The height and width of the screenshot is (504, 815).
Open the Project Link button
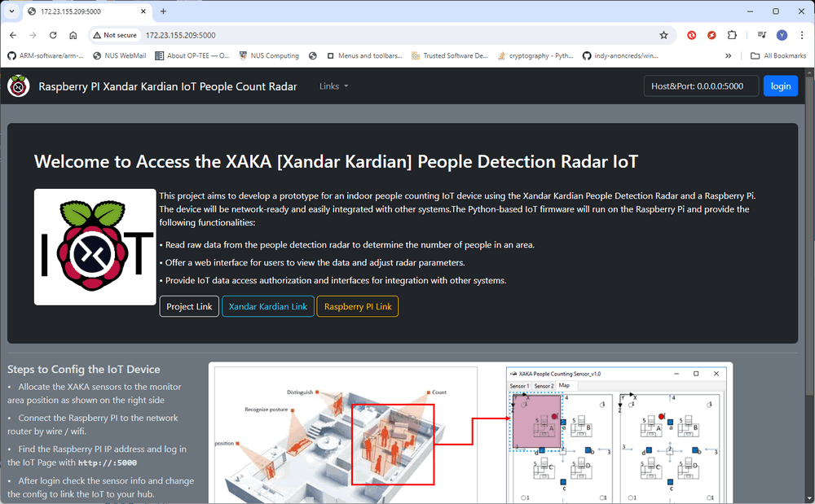[189, 306]
